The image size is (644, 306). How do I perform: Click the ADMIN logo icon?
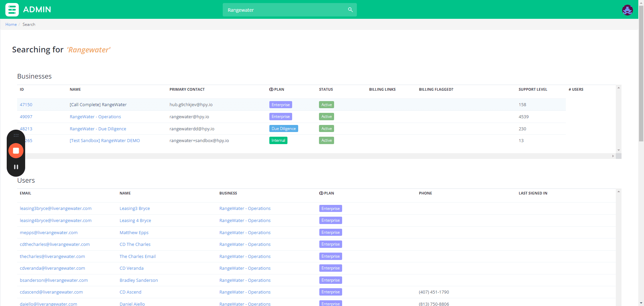[12, 10]
